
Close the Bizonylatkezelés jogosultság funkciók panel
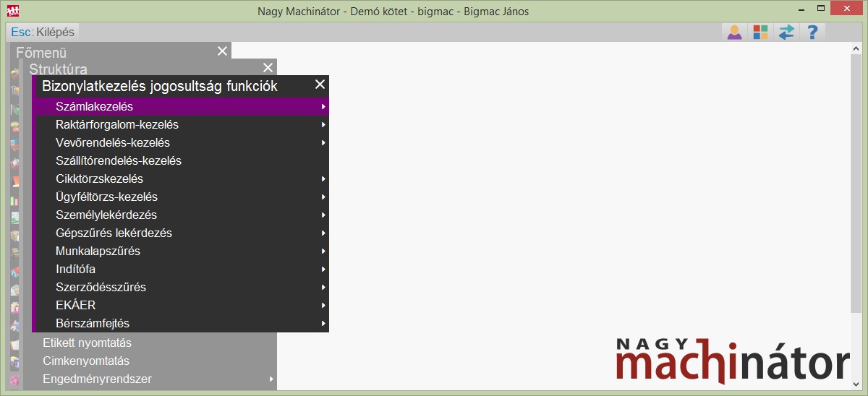tap(320, 85)
